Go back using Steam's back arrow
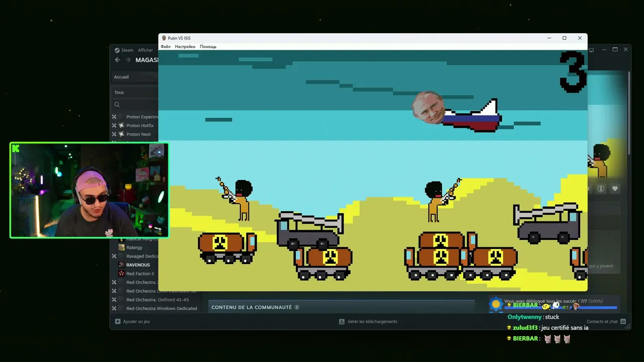The image size is (644, 362). tap(117, 60)
